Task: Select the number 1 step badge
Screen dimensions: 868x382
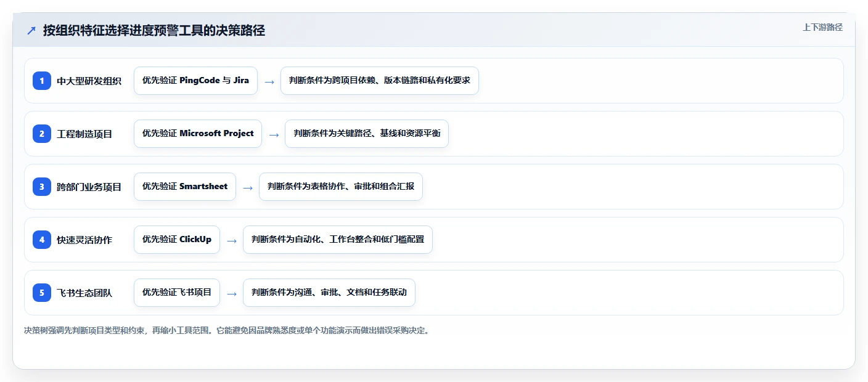Action: pyautogui.click(x=42, y=81)
